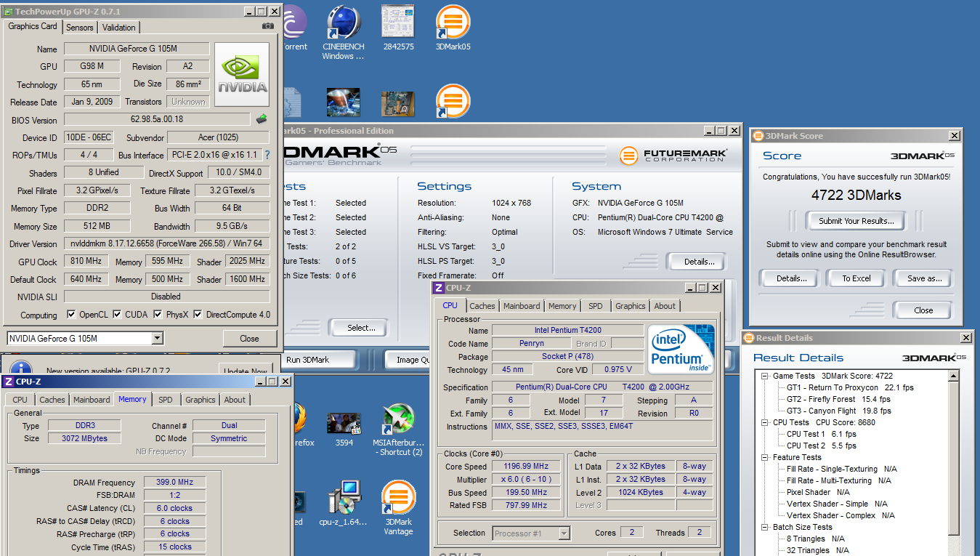This screenshot has height=556, width=980.
Task: Open the CPU tab in the CPU-Z Memory window
Action: click(20, 400)
